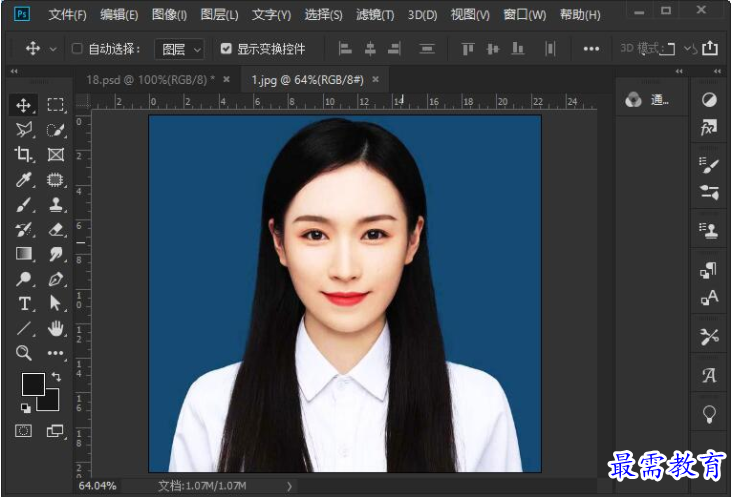Reset default foreground and background colors
Screen dimensions: 732x497
[x=26, y=408]
